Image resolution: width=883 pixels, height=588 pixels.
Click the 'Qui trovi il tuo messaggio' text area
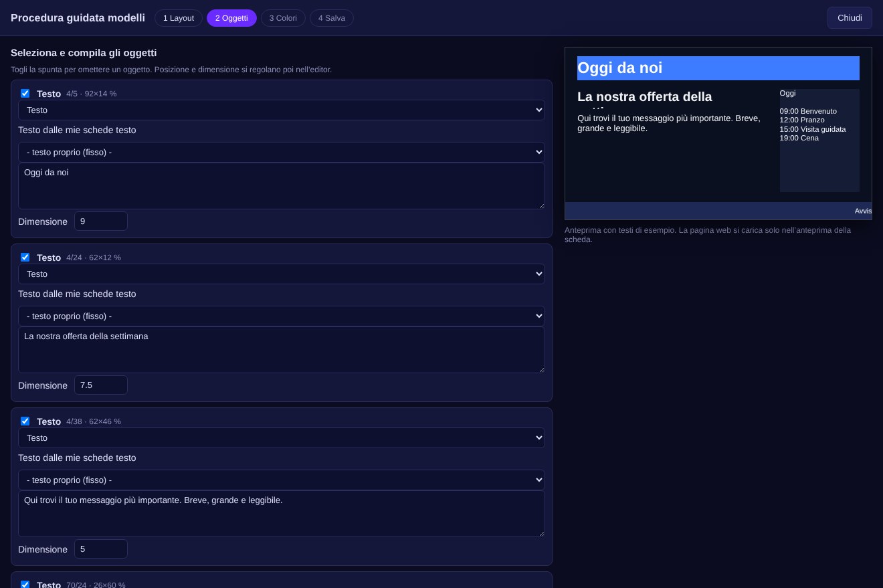coord(282,514)
